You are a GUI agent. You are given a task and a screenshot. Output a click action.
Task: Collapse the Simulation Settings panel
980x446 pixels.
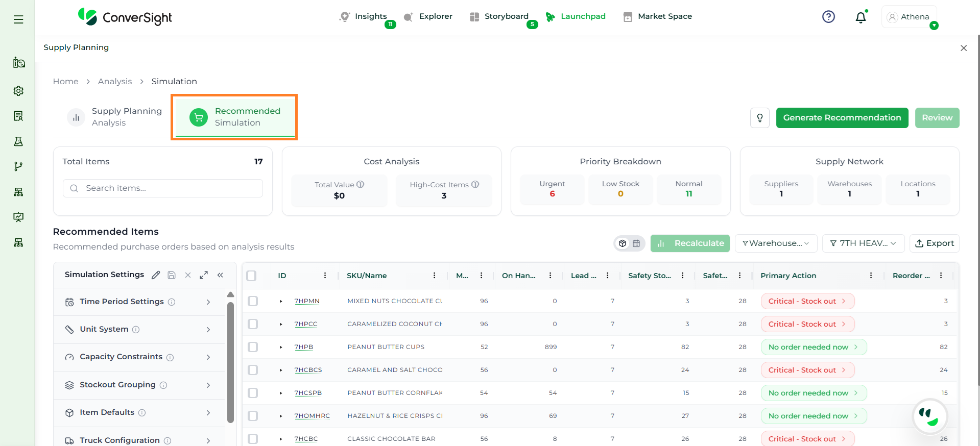[220, 275]
